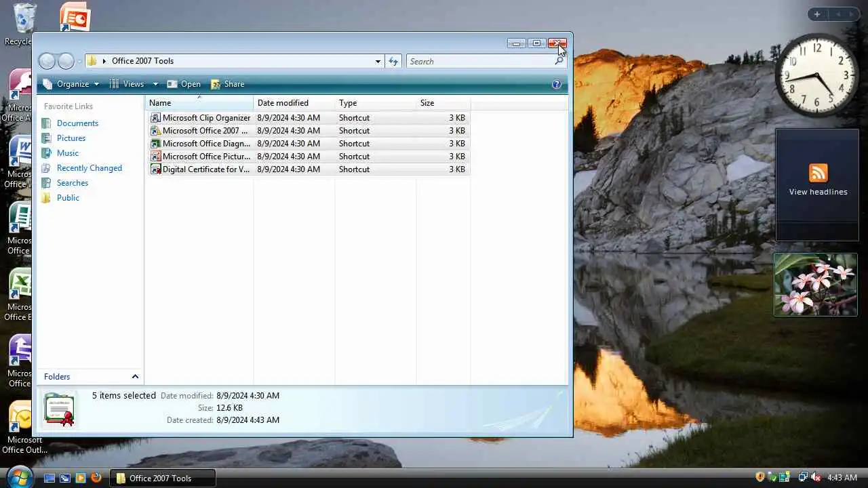Click the search magnifier icon
This screenshot has height=488, width=868.
point(559,61)
